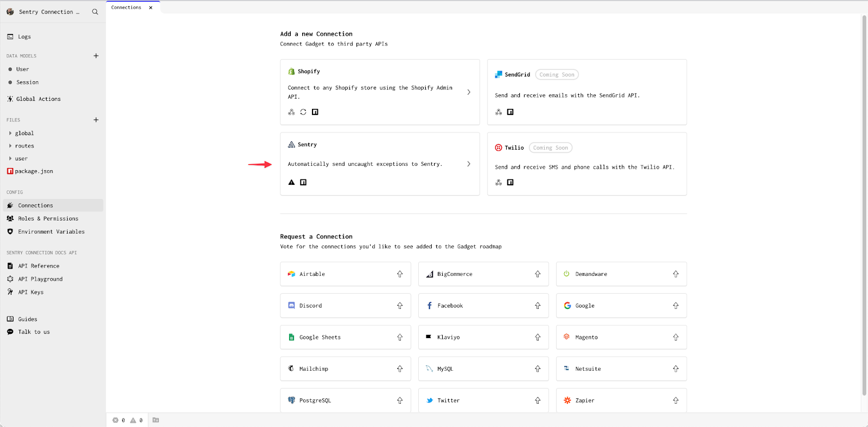
Task: Upvote the Netsuite connection request
Action: pos(676,369)
